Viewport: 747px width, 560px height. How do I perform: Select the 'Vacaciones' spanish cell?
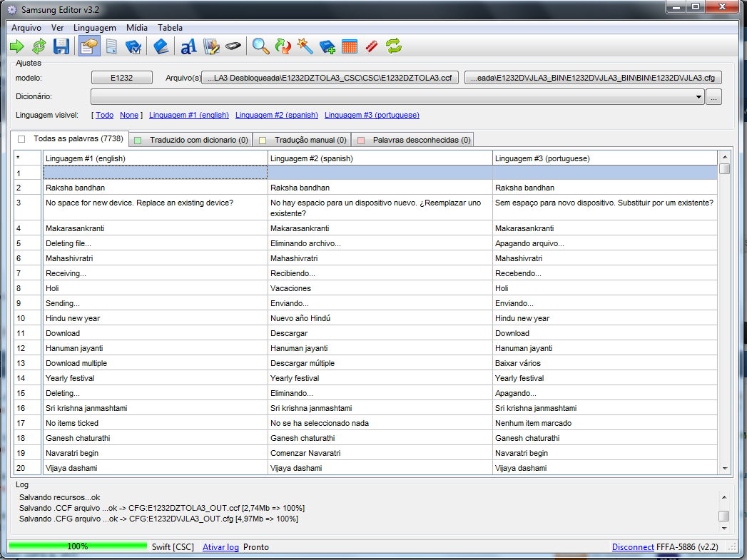coord(380,288)
